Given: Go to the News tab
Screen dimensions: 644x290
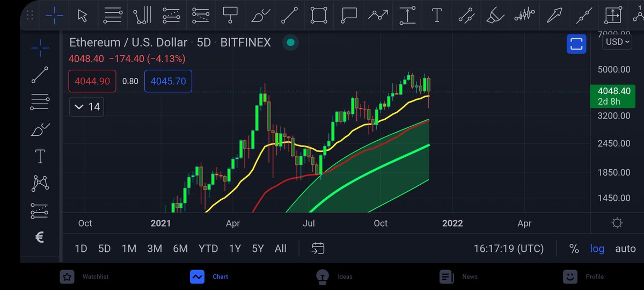Looking at the screenshot, I should coord(458,277).
